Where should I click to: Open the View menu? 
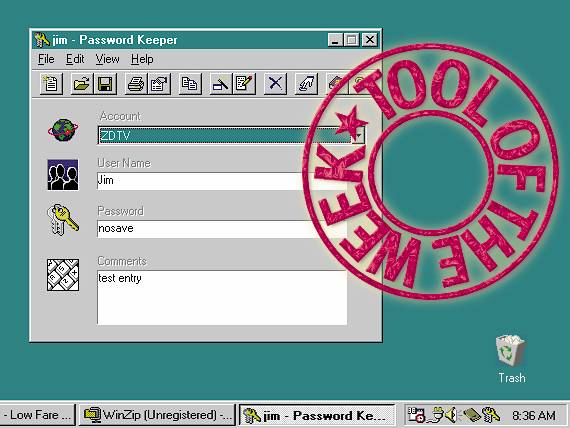107,59
